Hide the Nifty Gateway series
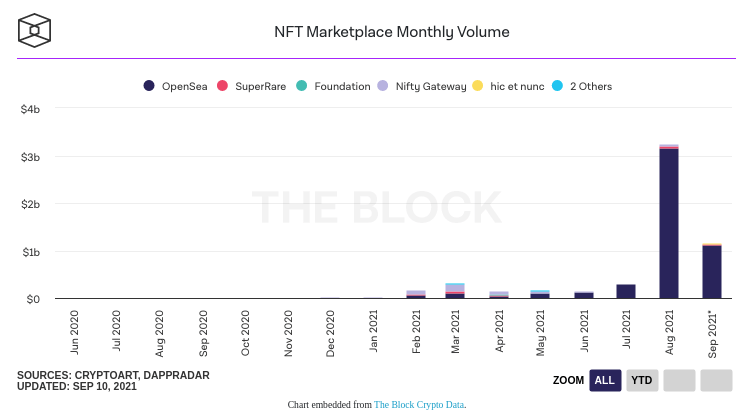The height and width of the screenshot is (416, 743). tap(421, 86)
